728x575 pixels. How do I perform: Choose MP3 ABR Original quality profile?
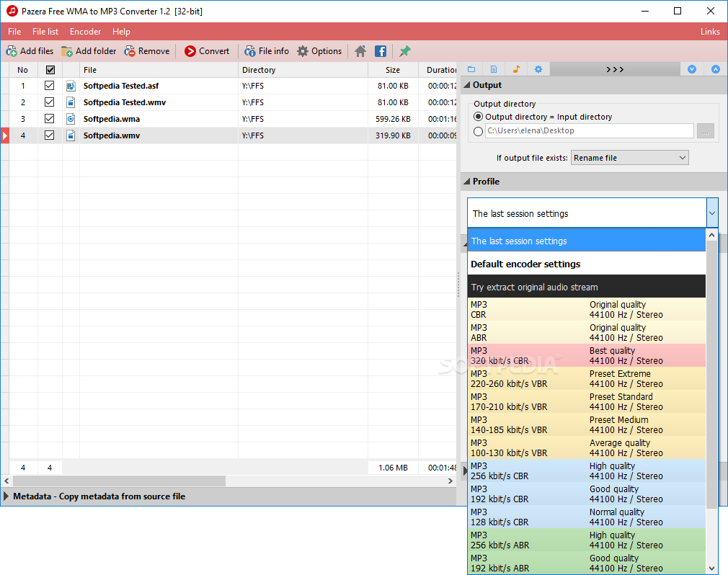click(x=587, y=333)
